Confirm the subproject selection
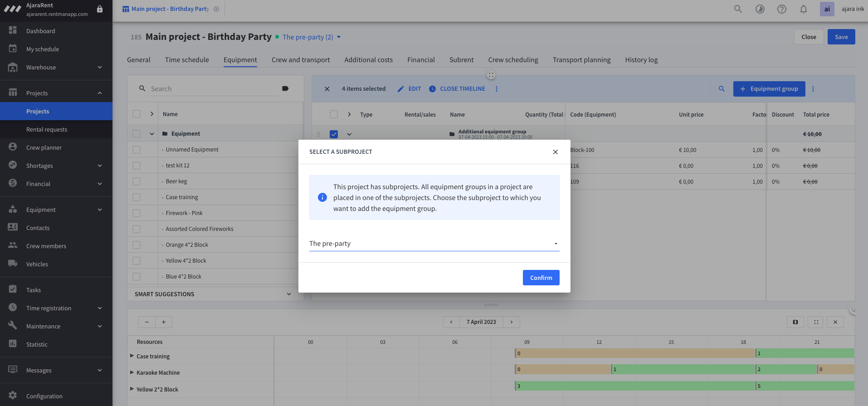This screenshot has width=868, height=406. [x=541, y=278]
